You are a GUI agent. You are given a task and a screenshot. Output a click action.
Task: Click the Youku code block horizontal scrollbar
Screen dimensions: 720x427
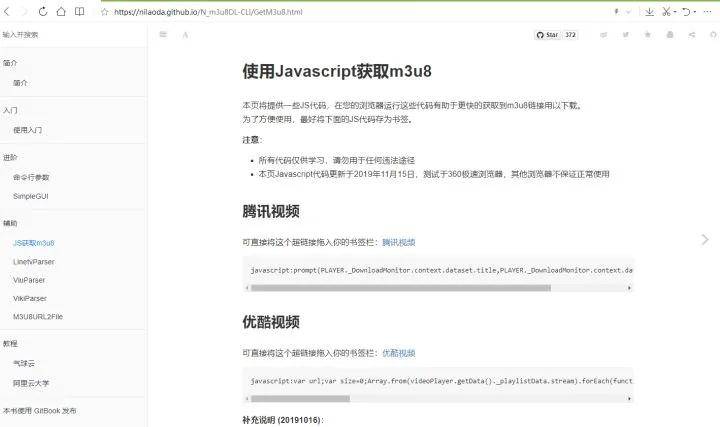point(300,399)
